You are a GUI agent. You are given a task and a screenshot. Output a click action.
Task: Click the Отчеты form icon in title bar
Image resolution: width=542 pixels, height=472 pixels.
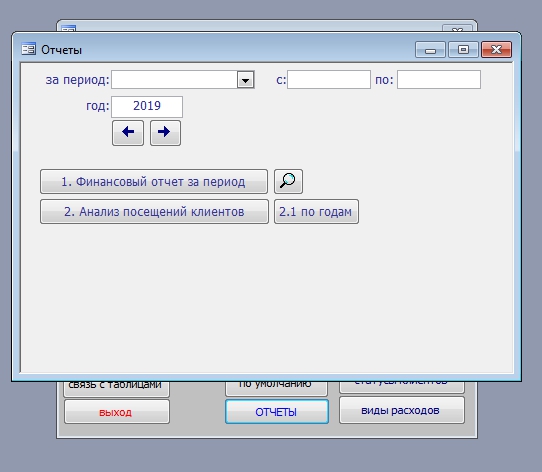28,49
